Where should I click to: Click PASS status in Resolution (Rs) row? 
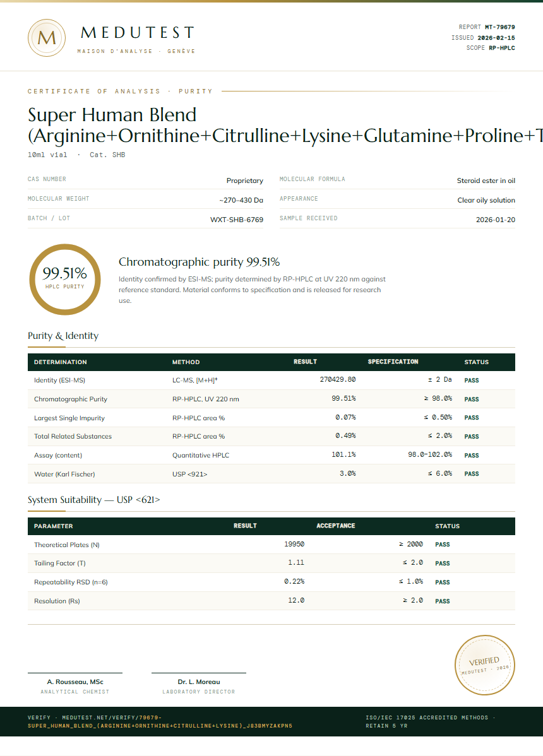pyautogui.click(x=442, y=601)
